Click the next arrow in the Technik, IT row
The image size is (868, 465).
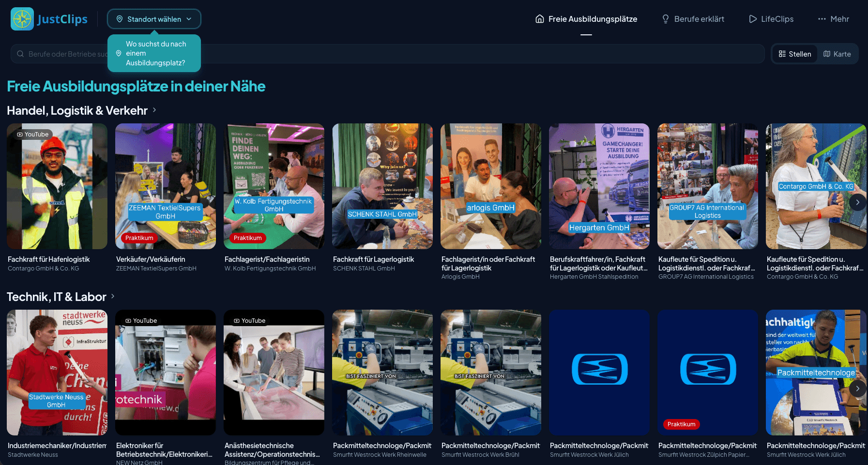tap(857, 389)
